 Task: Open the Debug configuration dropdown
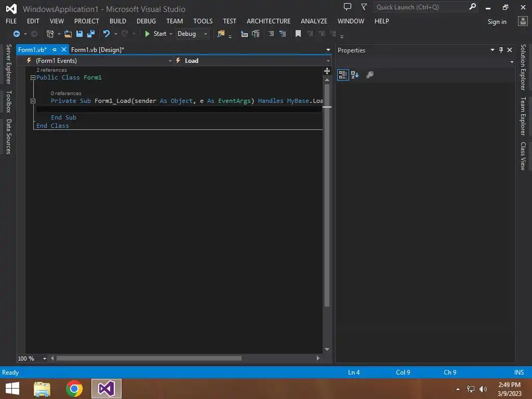(x=192, y=34)
